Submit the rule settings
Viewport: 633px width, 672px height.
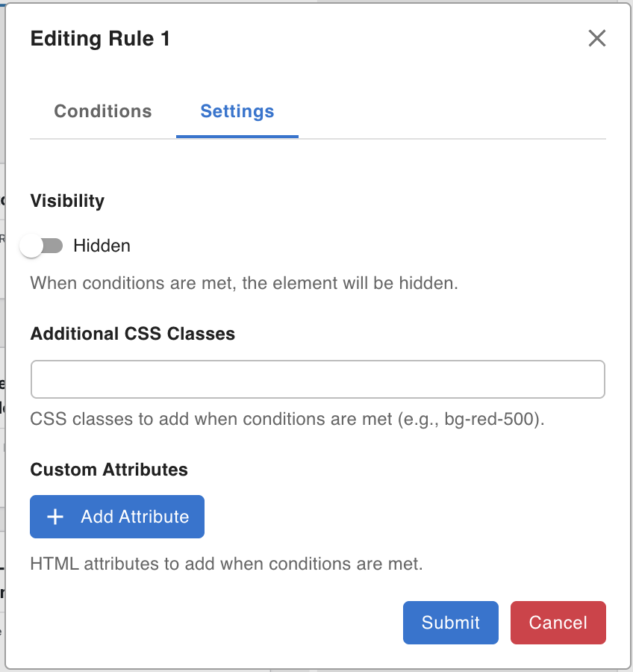[x=451, y=623]
